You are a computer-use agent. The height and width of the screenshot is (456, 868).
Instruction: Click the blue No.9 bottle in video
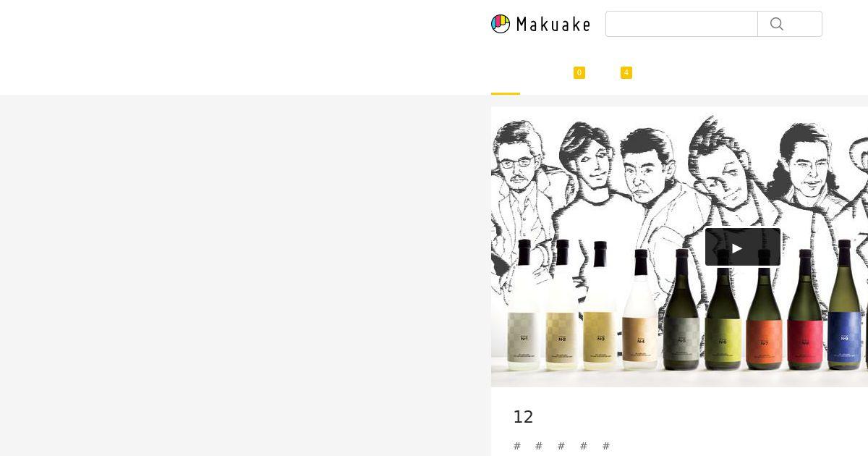(x=845, y=305)
